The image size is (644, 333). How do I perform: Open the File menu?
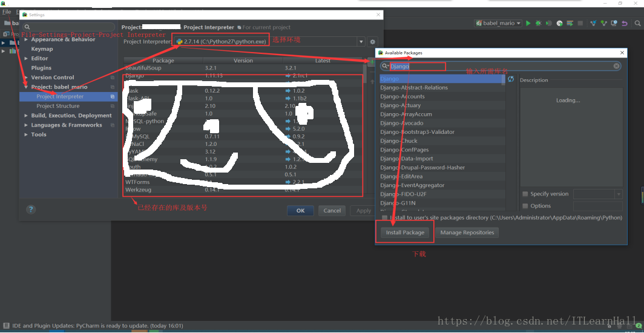click(6, 12)
